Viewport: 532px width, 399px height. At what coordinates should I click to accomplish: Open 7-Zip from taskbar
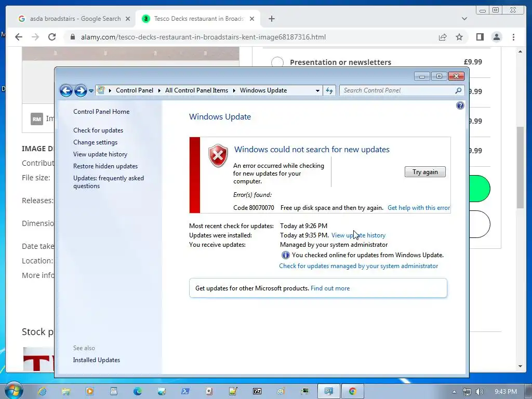tap(257, 391)
